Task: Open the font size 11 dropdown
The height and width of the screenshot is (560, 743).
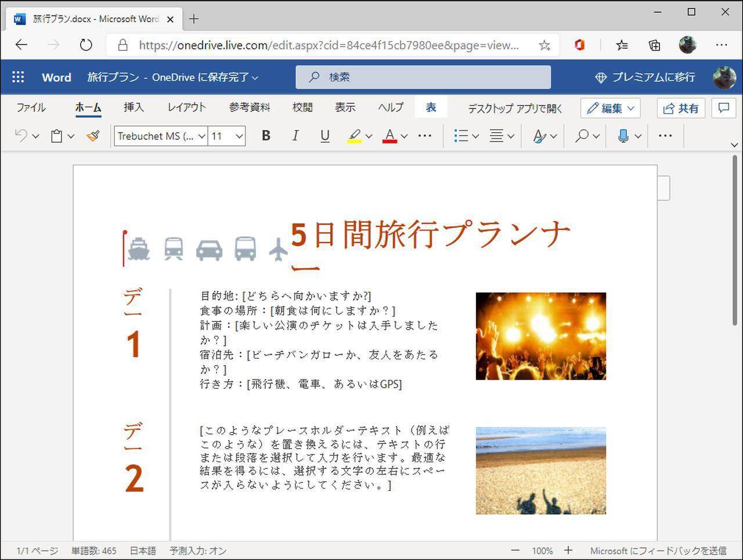Action: (239, 136)
